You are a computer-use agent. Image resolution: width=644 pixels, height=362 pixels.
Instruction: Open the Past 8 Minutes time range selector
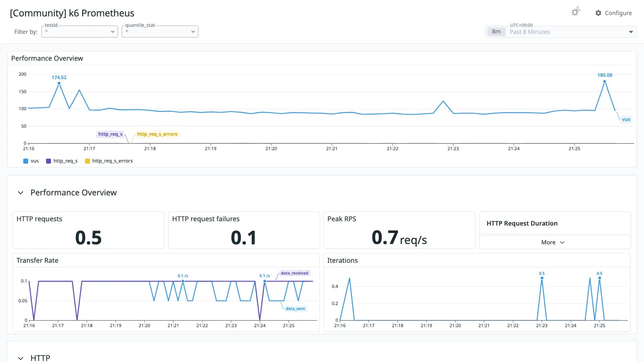561,32
